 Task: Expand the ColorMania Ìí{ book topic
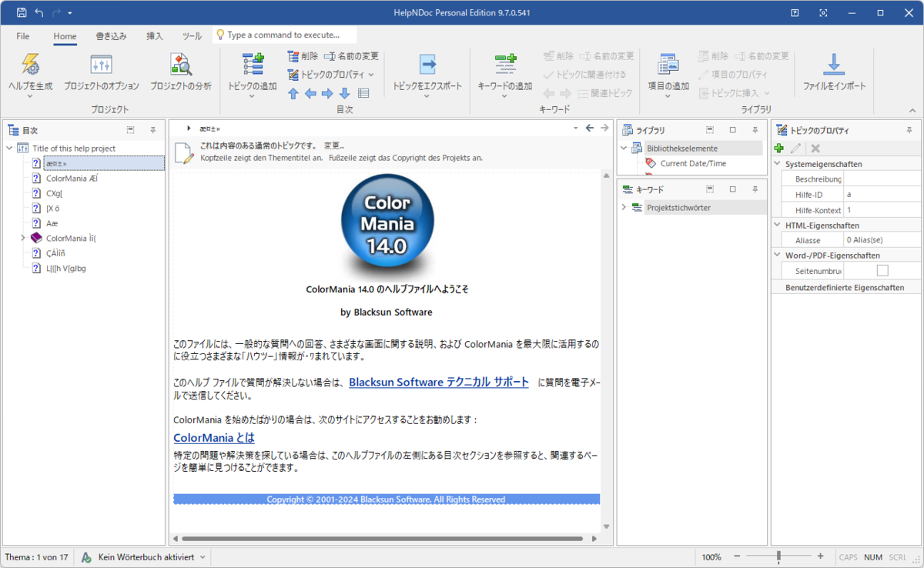[x=23, y=239]
